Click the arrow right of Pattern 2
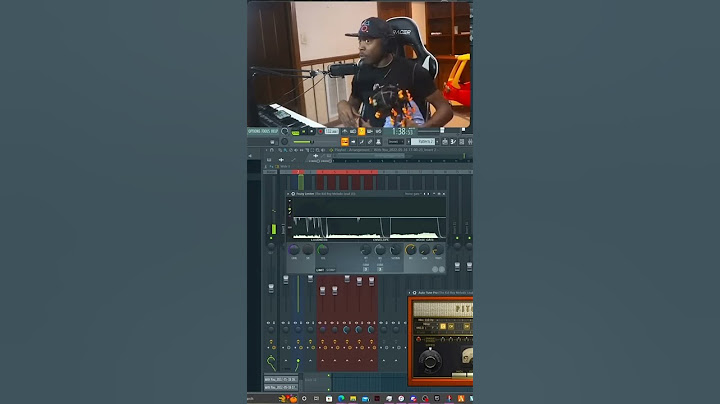The height and width of the screenshot is (404, 720). (x=437, y=142)
